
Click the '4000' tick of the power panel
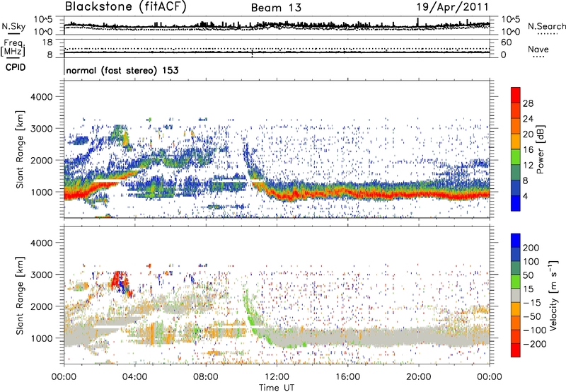[41, 97]
